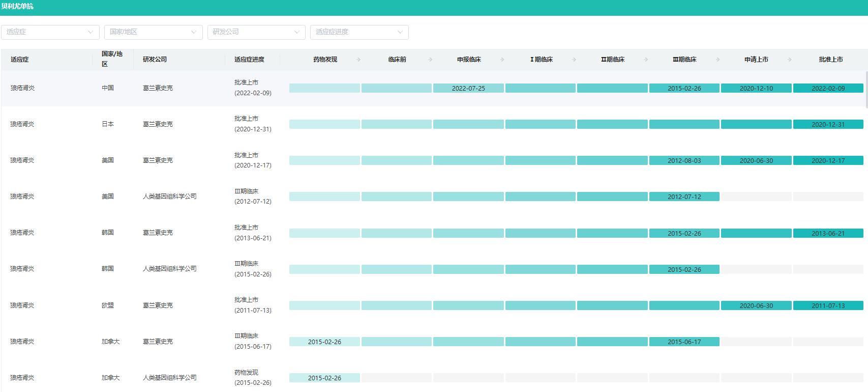Click 人类基因组科学公司 in the 加拿大 row
The image size is (868, 392).
pyautogui.click(x=169, y=378)
